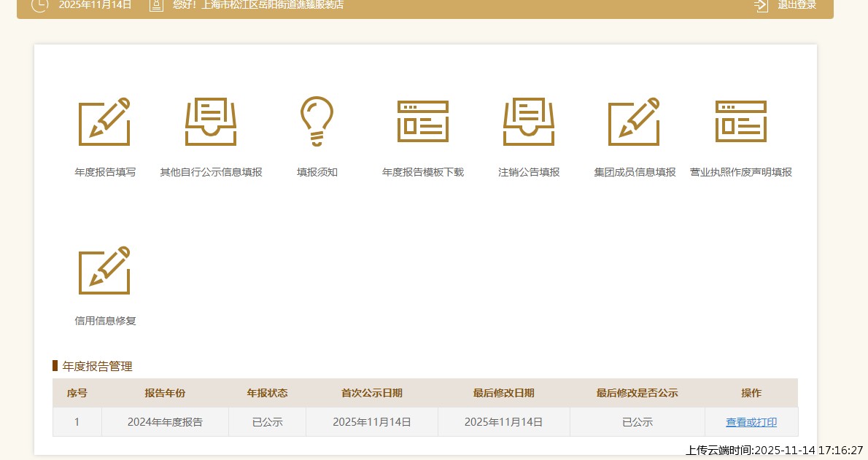868x460 pixels.
Task: Click the 年度报告管理 section heading
Action: click(x=97, y=366)
